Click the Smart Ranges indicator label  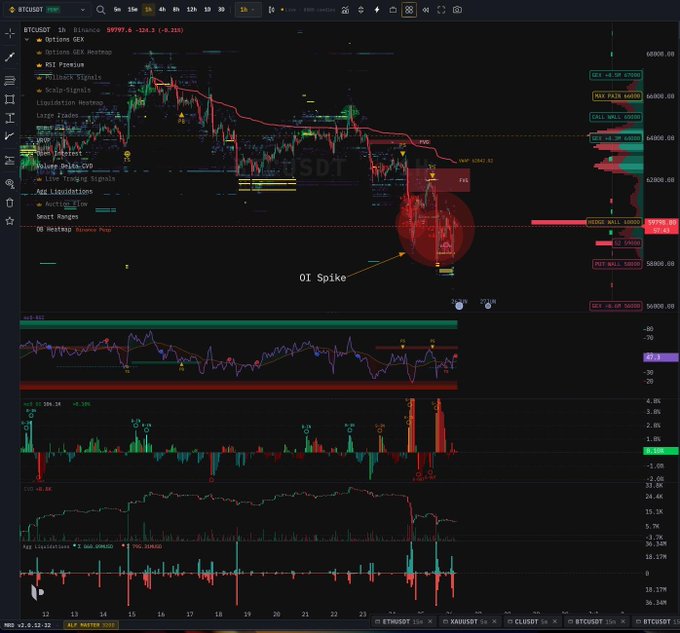coord(57,217)
